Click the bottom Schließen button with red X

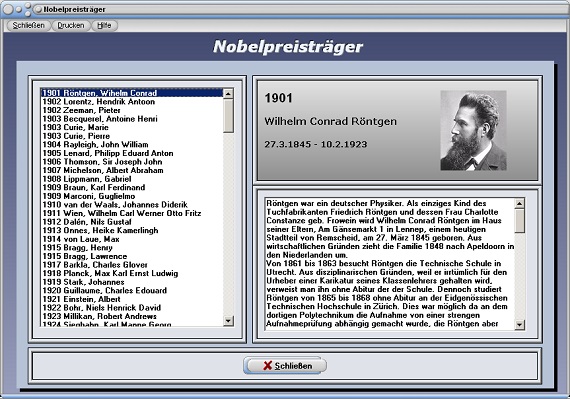[285, 366]
